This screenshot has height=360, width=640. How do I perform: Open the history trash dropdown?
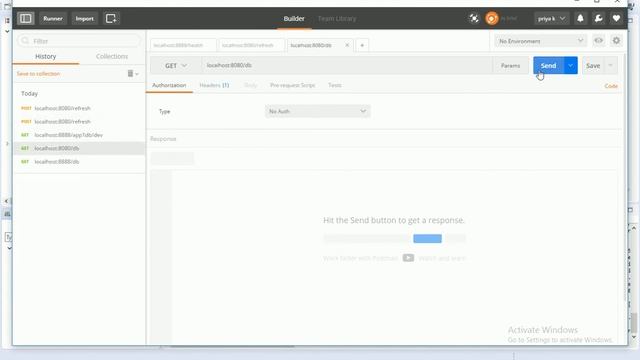coord(133,73)
